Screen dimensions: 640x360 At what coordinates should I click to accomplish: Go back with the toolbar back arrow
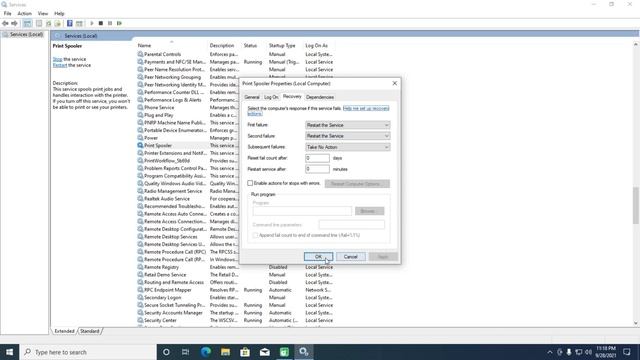5,23
